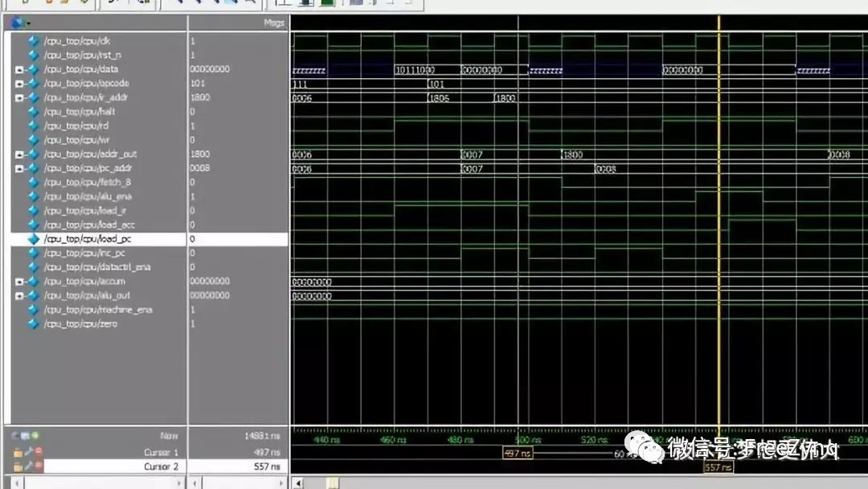Toggle the lock icon for Cursor 1
Viewport: 868px width, 489px height.
[18, 453]
